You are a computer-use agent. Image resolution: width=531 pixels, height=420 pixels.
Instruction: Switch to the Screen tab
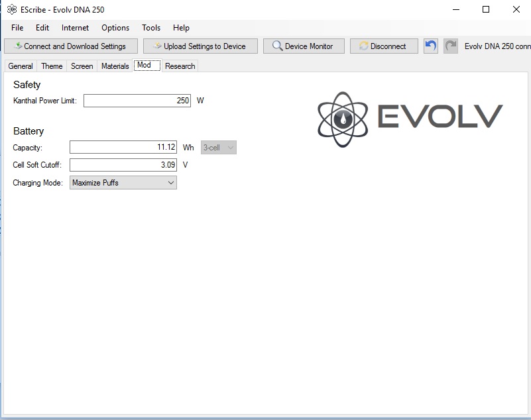point(82,66)
